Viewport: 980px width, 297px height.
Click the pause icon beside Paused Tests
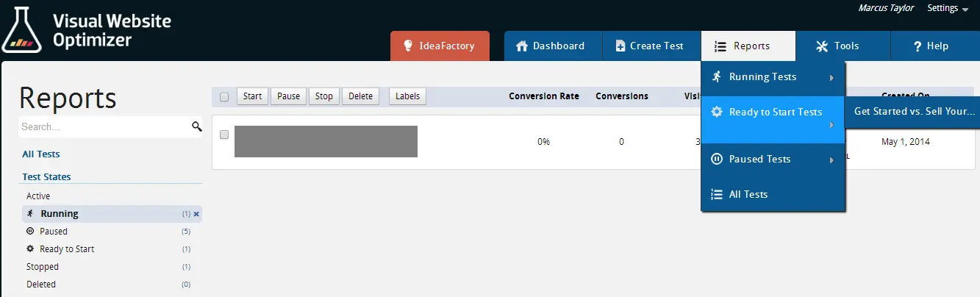click(716, 159)
